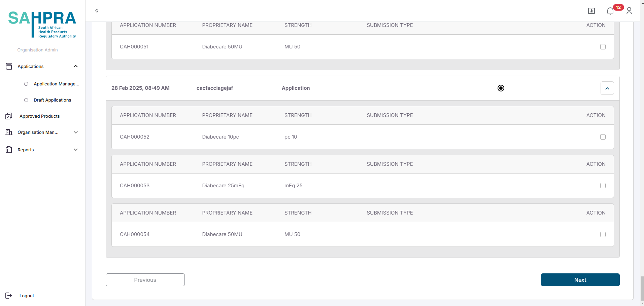Click the Next button
This screenshot has width=644, height=306.
580,280
